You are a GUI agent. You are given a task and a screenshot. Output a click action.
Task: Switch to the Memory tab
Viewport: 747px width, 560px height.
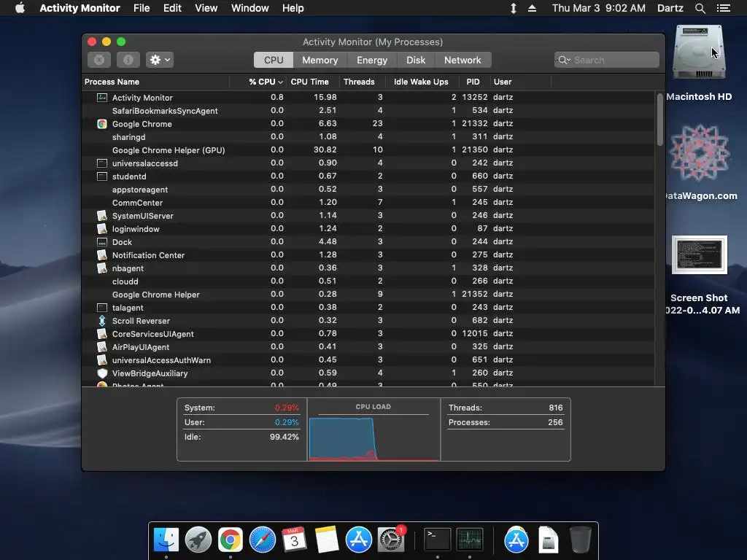pos(320,60)
